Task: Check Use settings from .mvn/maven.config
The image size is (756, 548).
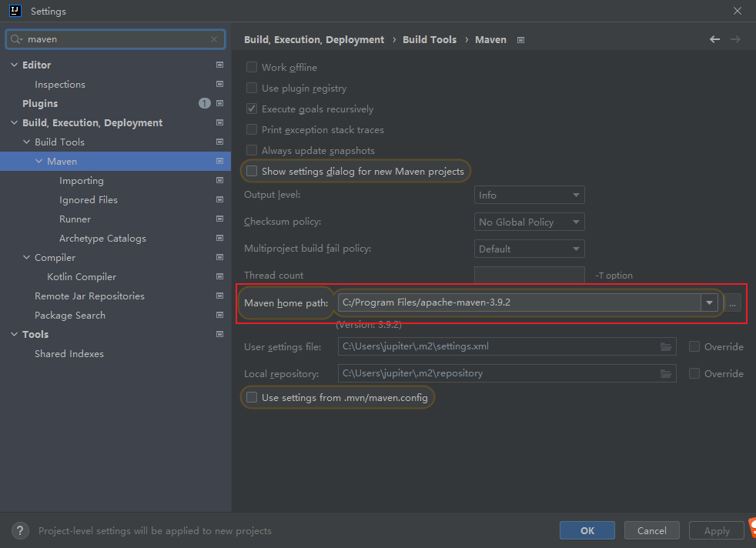Action: pyautogui.click(x=252, y=397)
